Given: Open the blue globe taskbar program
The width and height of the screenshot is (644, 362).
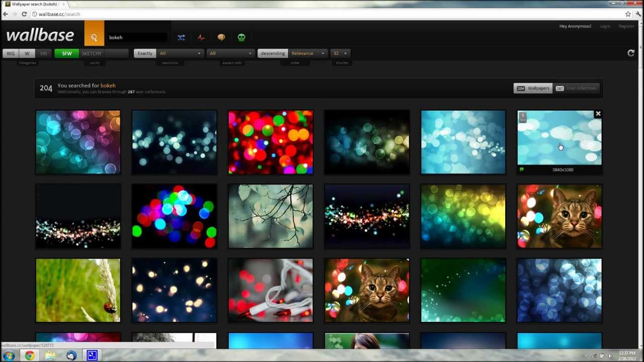Looking at the screenshot, I should click(71, 356).
